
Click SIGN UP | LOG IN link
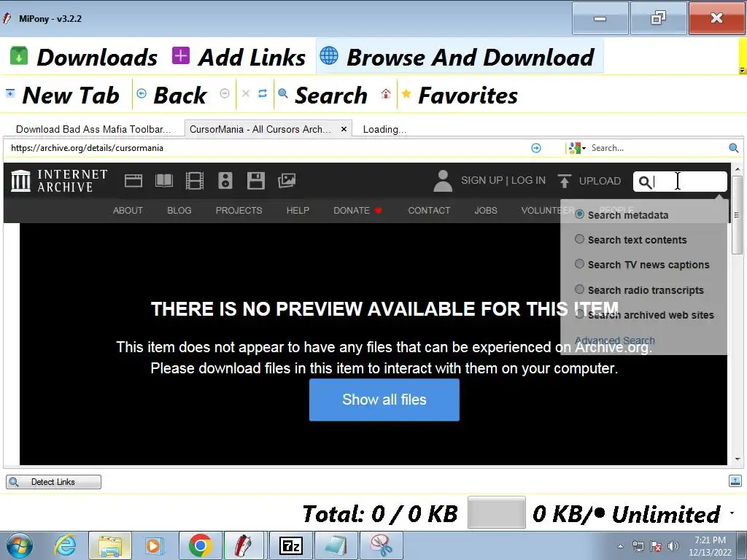(503, 181)
